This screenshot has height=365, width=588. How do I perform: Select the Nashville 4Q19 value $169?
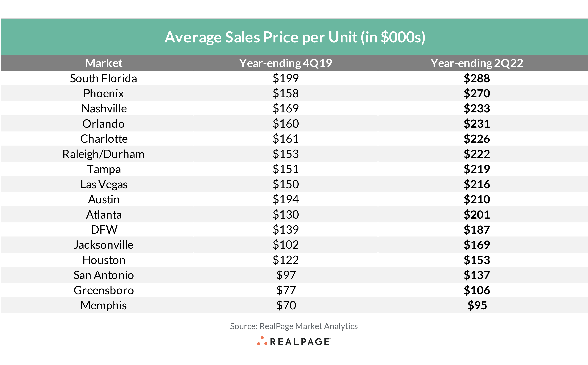pyautogui.click(x=286, y=108)
